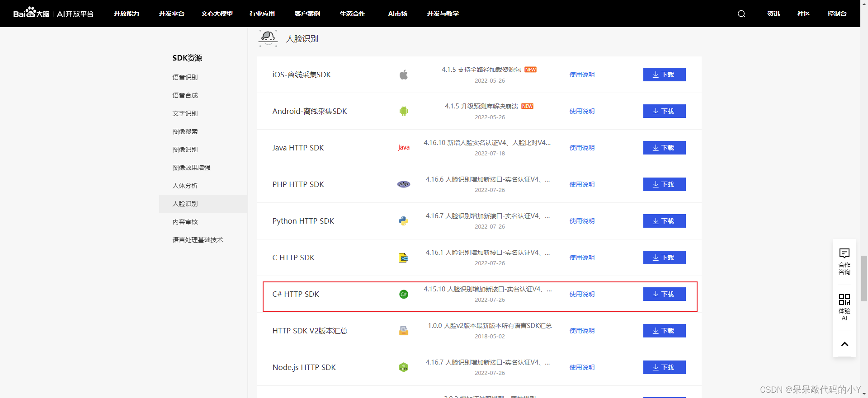Image resolution: width=868 pixels, height=398 pixels.
Task: Click the HTTP SDK V2 bundle icon
Action: (x=404, y=331)
